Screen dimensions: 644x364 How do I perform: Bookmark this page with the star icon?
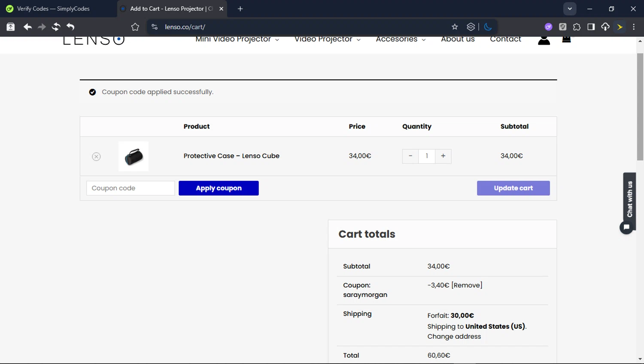[x=455, y=27]
